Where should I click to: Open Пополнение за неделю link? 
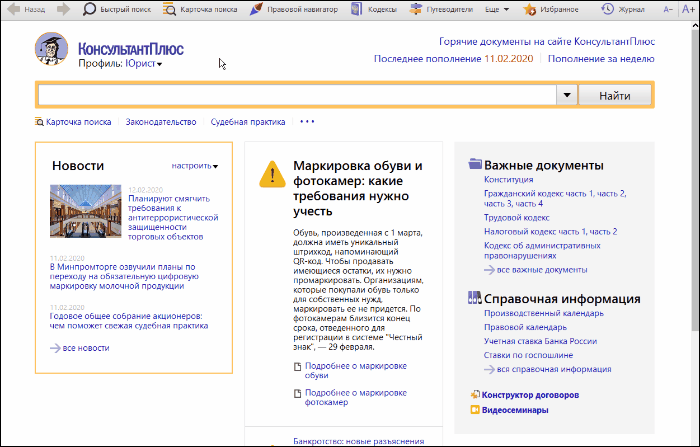pos(601,59)
